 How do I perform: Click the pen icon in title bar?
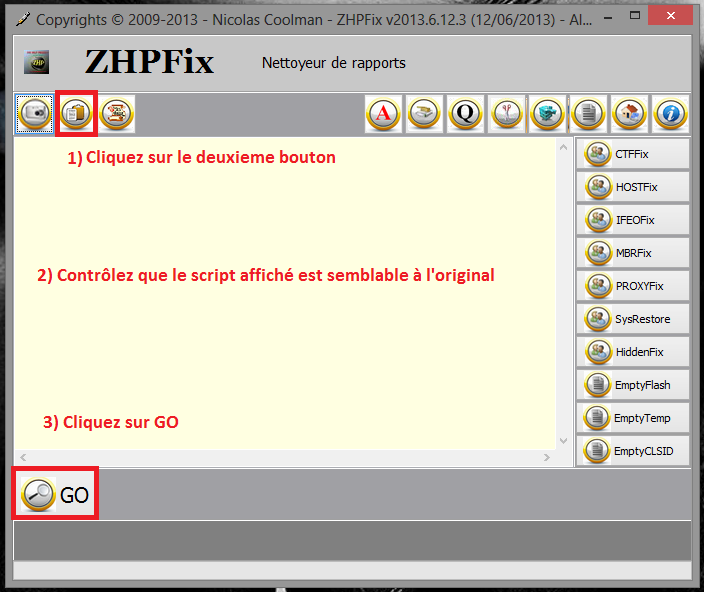22,19
